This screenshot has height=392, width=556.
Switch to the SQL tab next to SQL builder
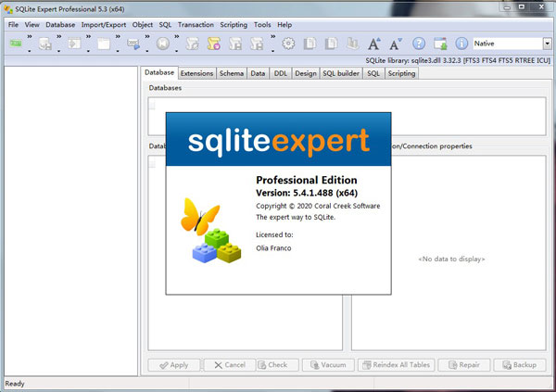pos(373,73)
